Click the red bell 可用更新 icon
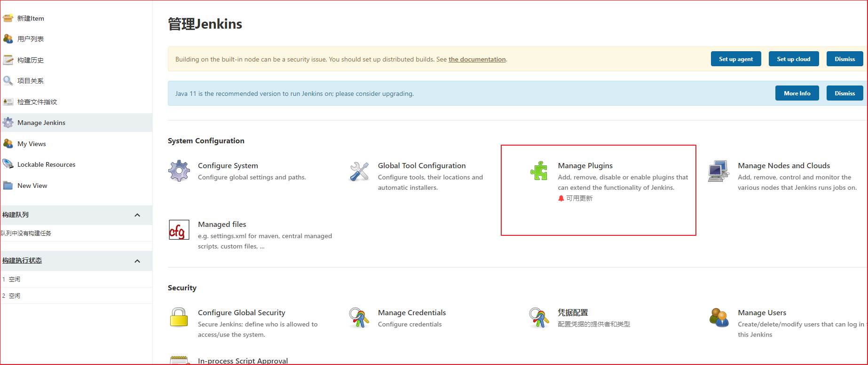Screen dimensions: 868x365 [x=561, y=198]
